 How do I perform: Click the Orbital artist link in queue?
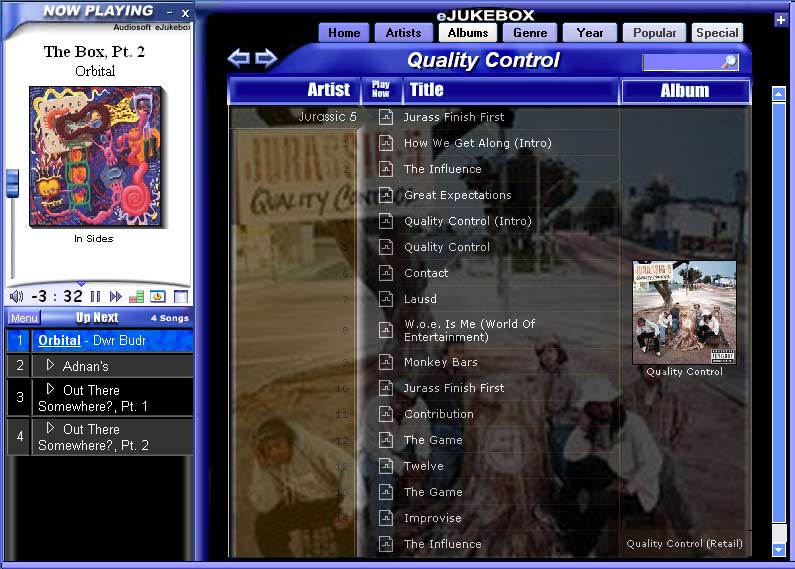click(x=59, y=341)
